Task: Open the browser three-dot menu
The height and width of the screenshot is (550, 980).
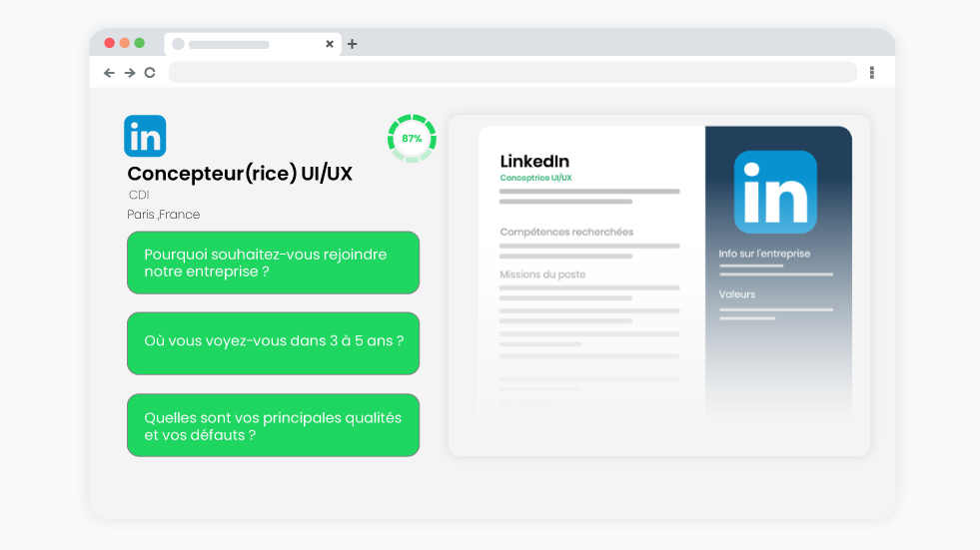Action: (872, 72)
